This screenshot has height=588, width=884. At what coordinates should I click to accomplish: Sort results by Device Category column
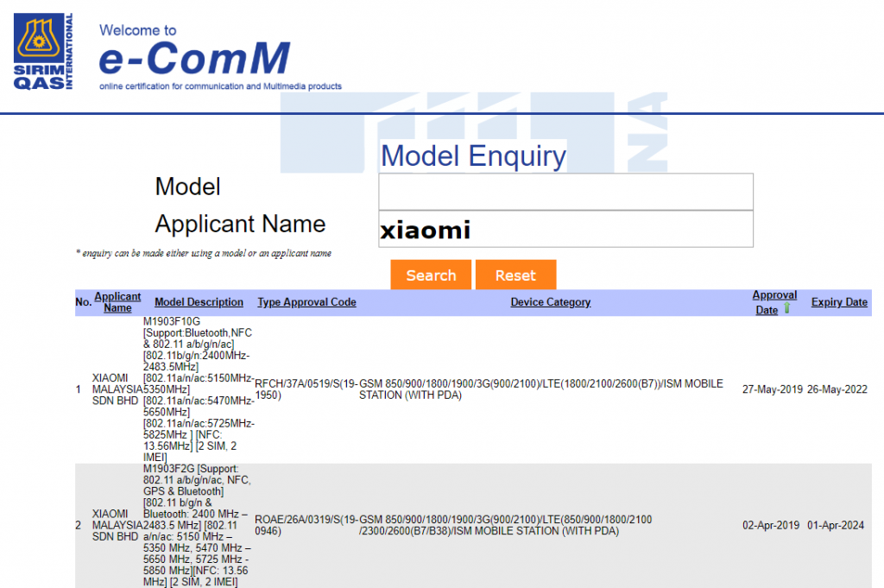click(550, 302)
